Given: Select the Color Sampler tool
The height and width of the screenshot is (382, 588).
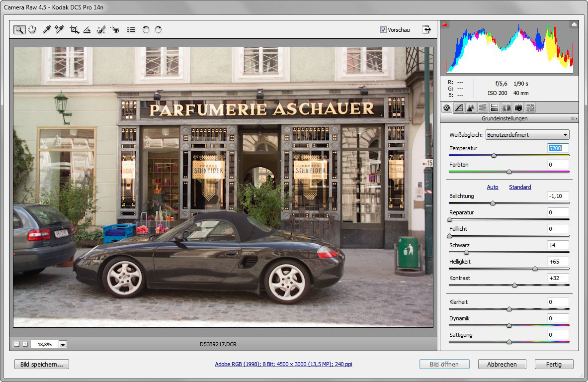Looking at the screenshot, I should click(x=59, y=30).
